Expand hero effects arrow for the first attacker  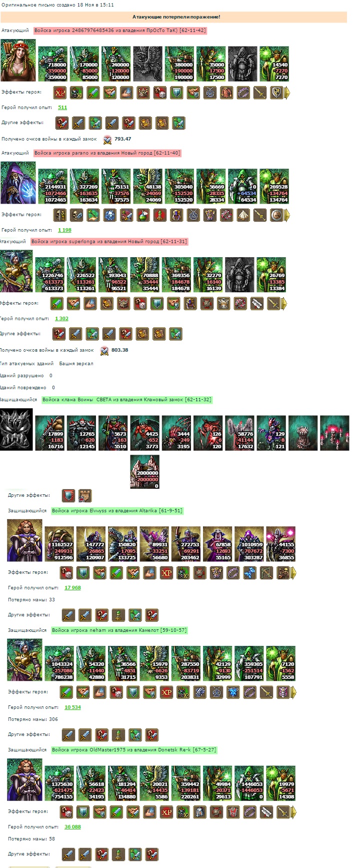point(287,93)
